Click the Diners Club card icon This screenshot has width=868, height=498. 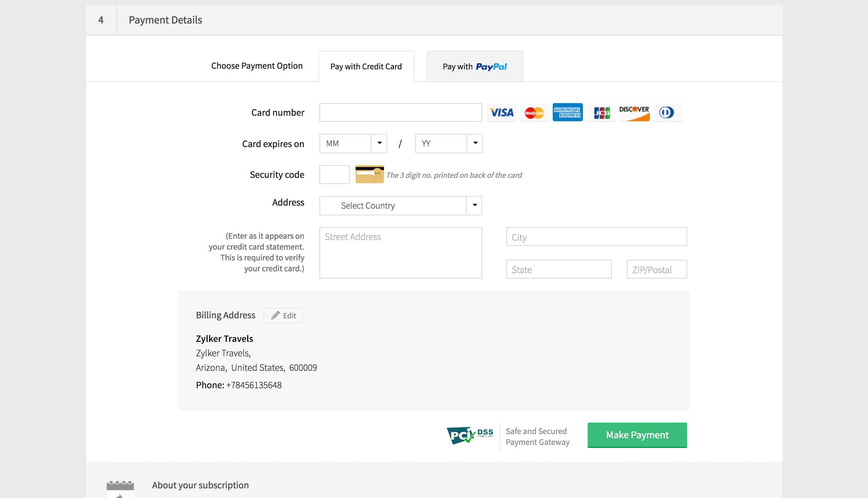coord(667,112)
